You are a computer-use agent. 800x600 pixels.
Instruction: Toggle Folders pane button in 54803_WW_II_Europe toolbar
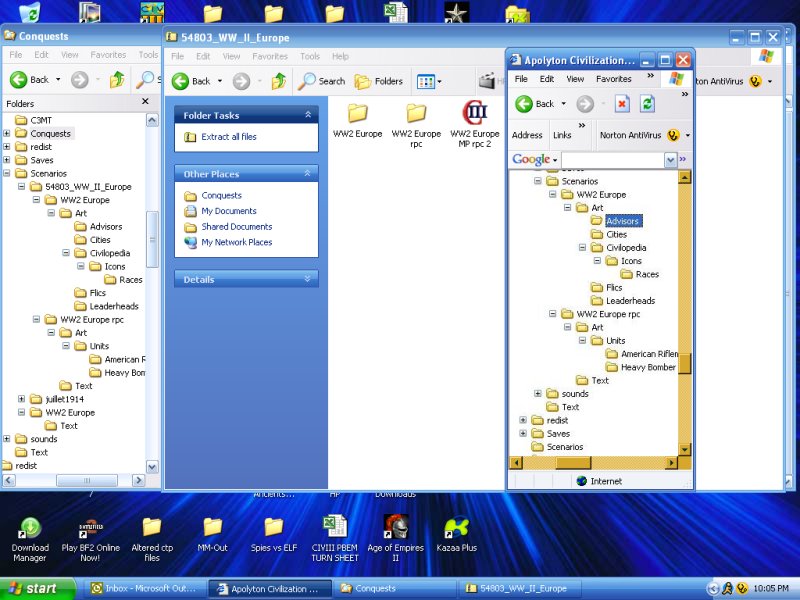click(x=379, y=81)
